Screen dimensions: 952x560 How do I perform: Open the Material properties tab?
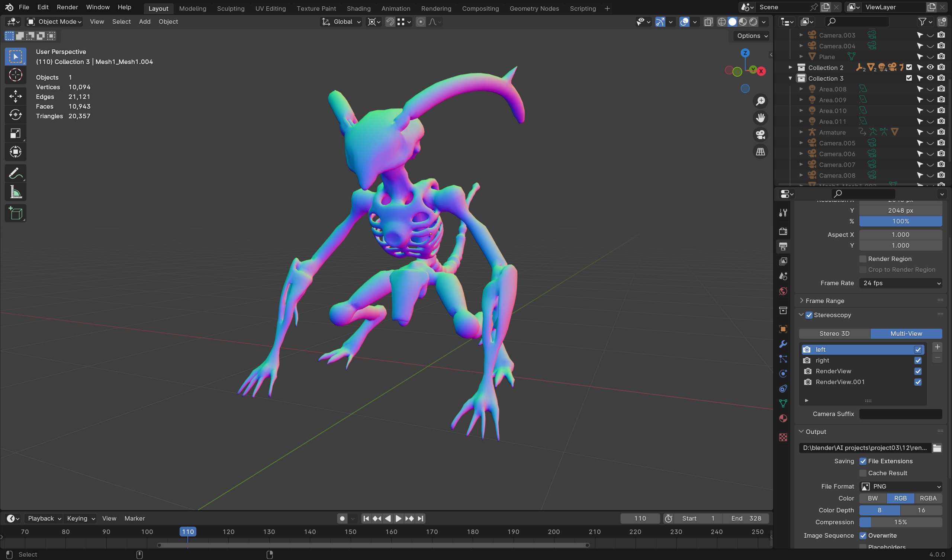[x=783, y=419]
